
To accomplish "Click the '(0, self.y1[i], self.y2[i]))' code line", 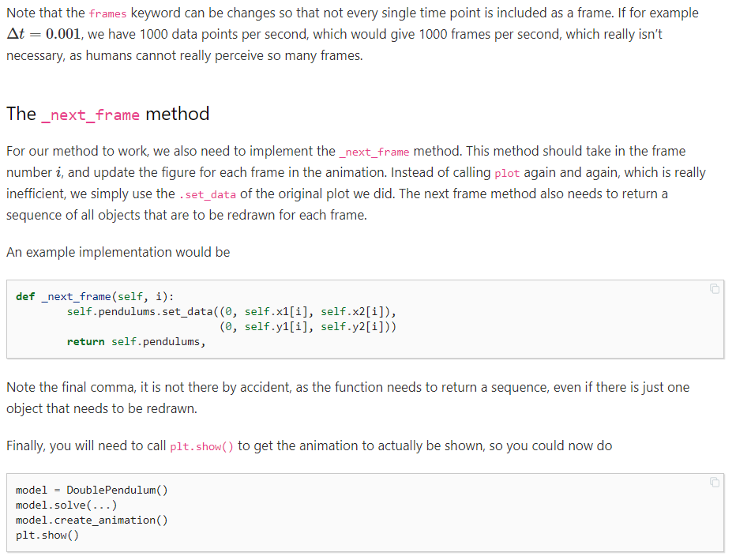I will coord(308,327).
